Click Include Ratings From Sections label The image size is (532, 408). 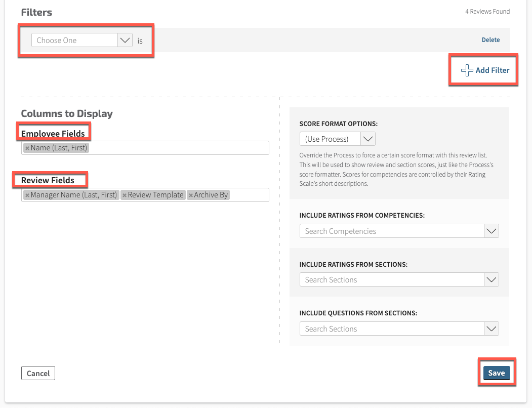coord(353,264)
